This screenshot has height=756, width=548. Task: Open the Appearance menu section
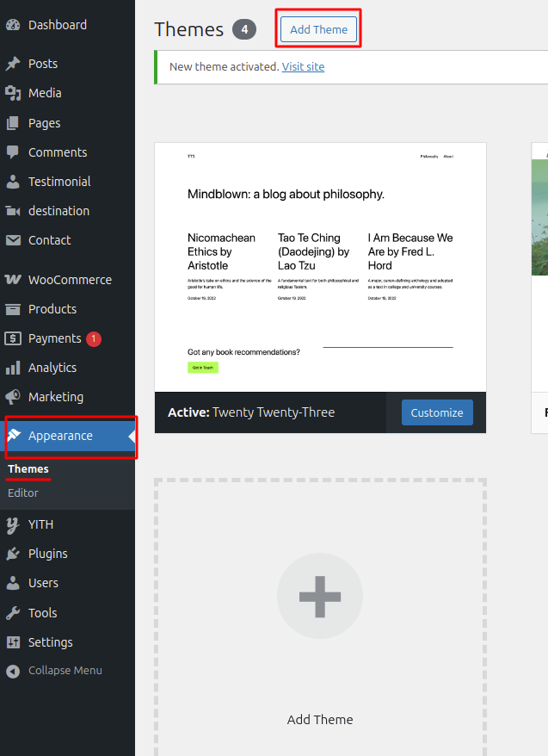coord(60,436)
